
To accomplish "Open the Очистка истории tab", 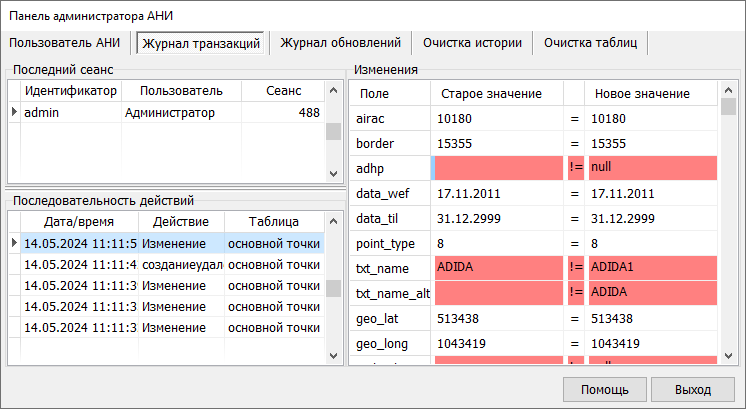I will click(472, 43).
